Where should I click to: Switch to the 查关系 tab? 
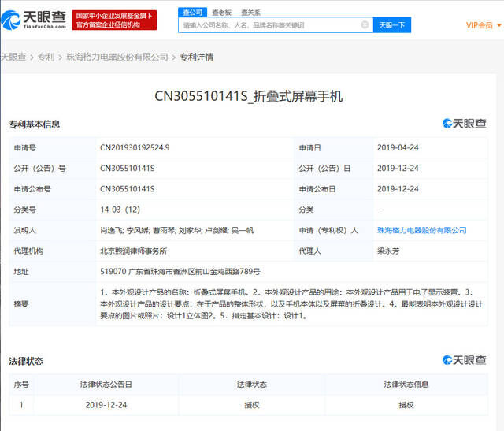pyautogui.click(x=250, y=13)
